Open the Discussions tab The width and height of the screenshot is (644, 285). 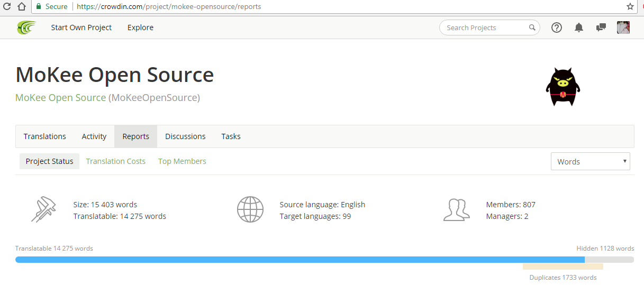tap(185, 136)
